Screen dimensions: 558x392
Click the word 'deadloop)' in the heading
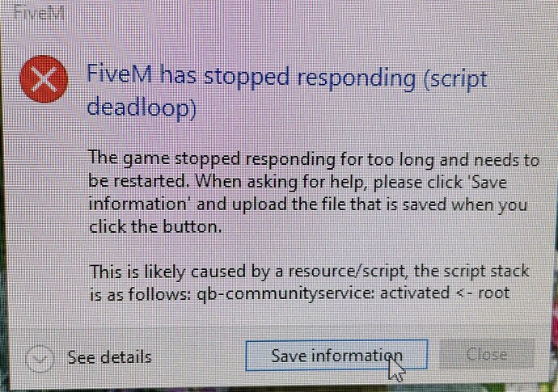(142, 107)
